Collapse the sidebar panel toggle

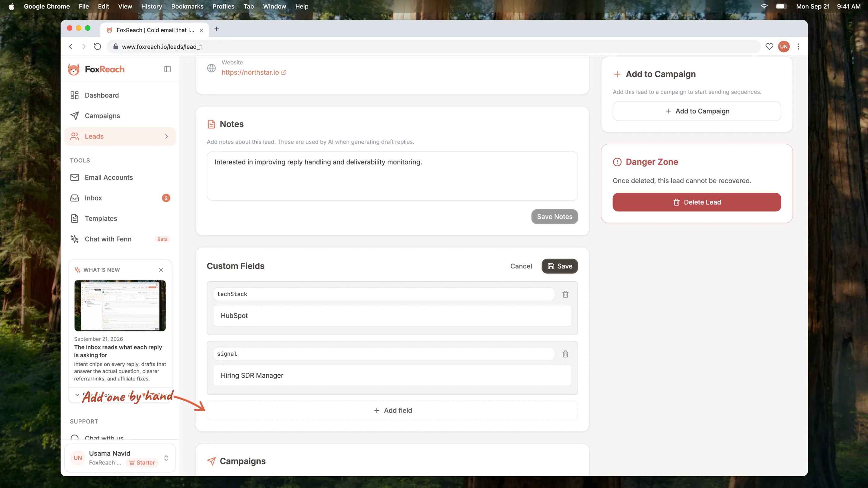point(168,69)
